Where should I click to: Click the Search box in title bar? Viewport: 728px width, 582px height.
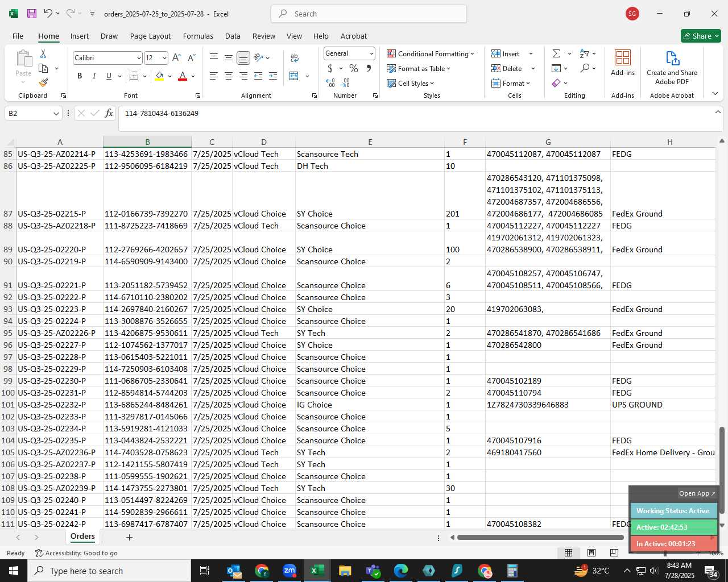tap(369, 14)
